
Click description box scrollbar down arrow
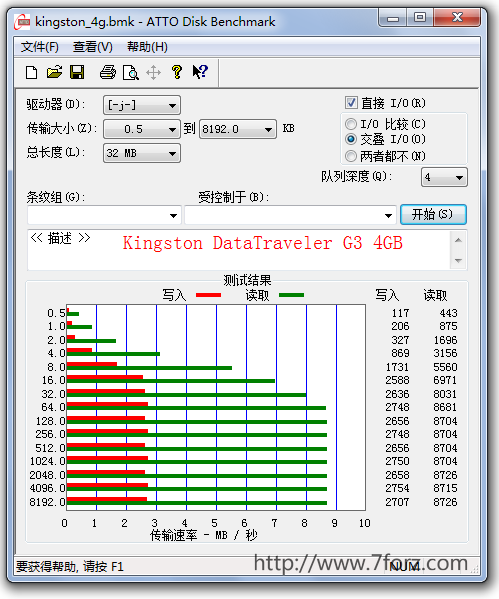(x=458, y=261)
